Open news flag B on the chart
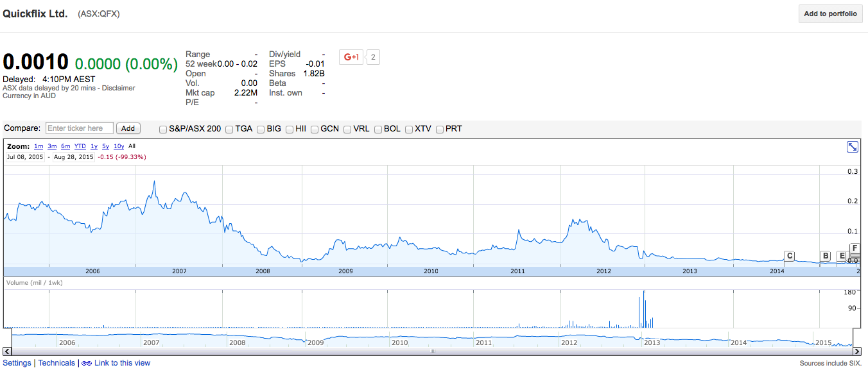The image size is (868, 372). coord(826,256)
